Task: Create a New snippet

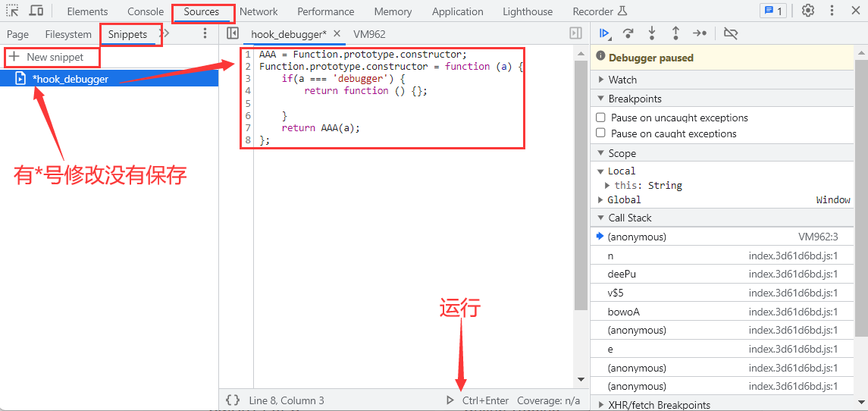Action: click(46, 57)
